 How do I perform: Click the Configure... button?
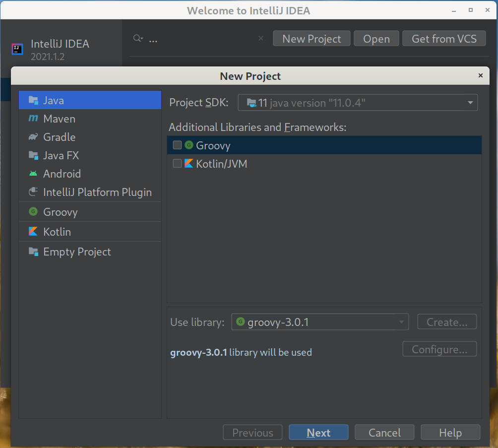coord(439,349)
